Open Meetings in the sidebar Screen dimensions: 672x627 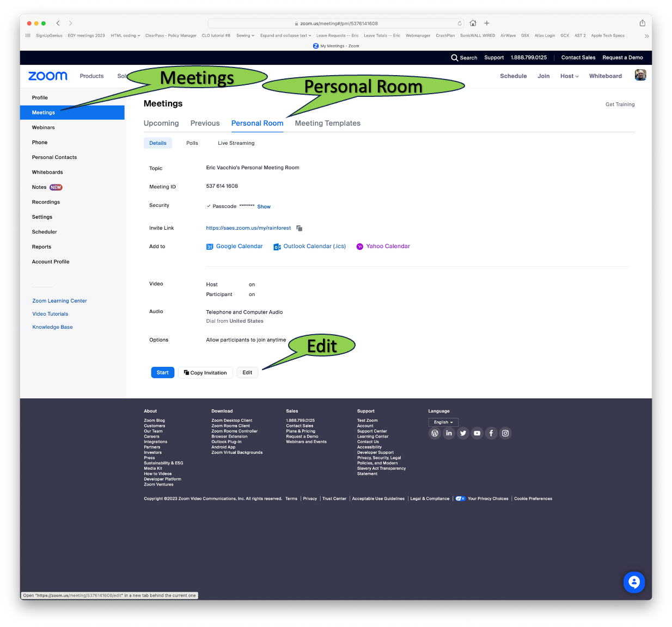click(72, 113)
